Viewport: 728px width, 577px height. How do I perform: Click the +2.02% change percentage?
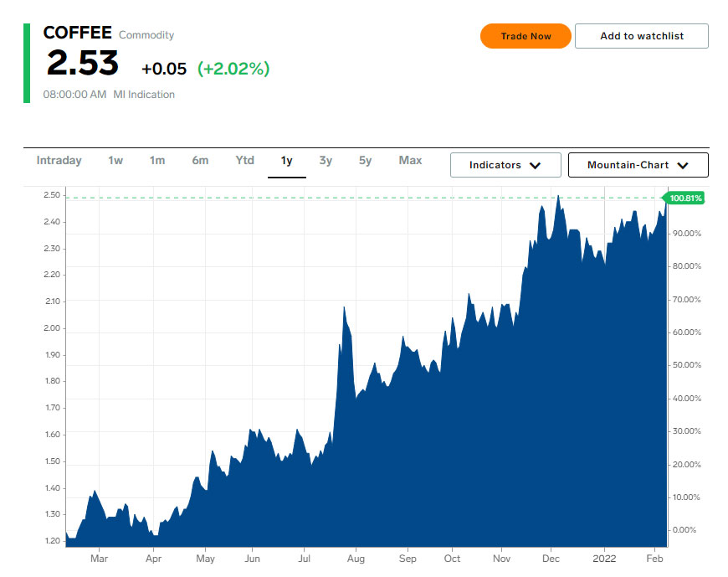pyautogui.click(x=233, y=69)
